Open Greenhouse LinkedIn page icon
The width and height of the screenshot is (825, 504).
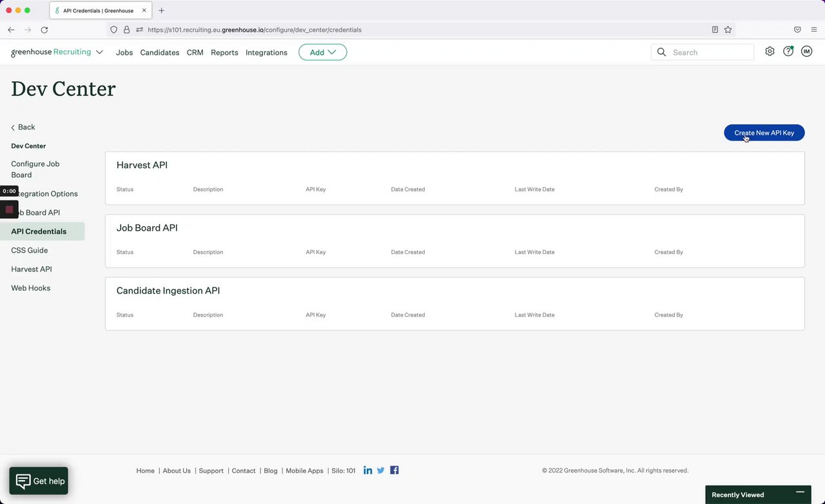367,470
